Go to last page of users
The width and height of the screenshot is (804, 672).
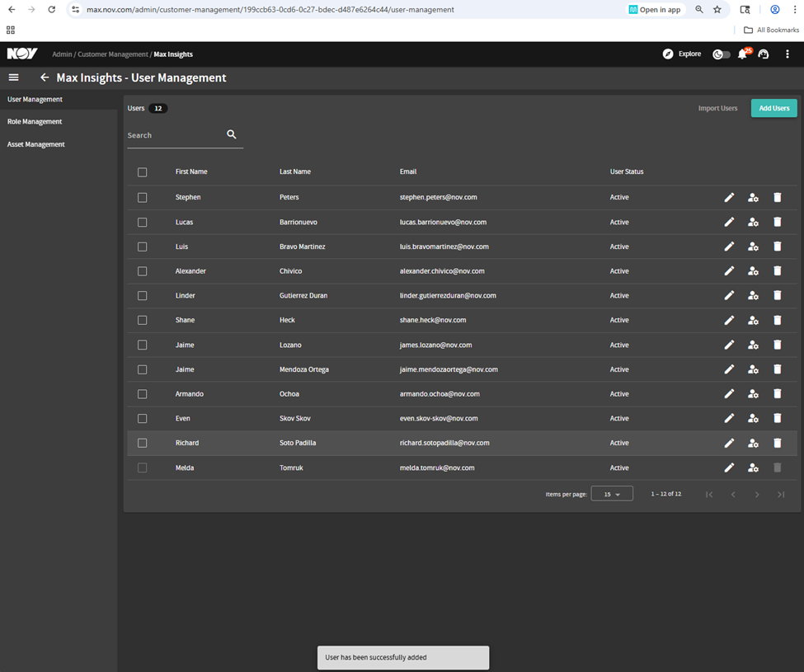point(781,494)
